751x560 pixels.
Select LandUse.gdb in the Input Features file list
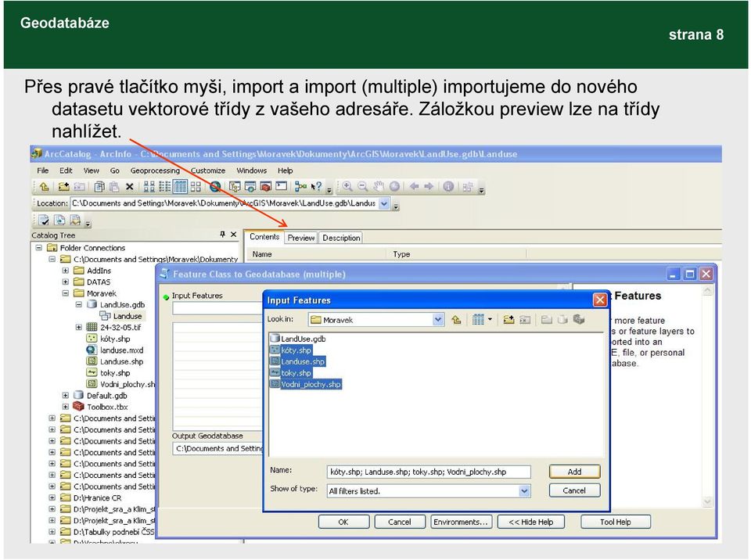pos(298,339)
